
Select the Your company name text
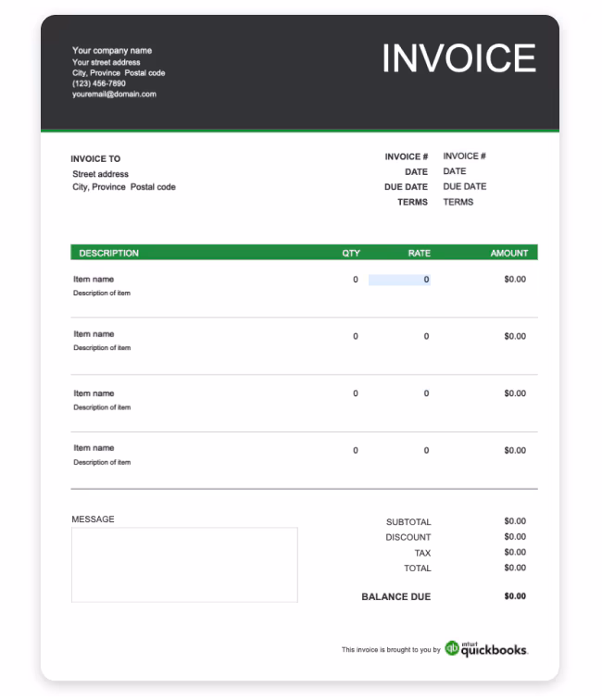point(112,50)
